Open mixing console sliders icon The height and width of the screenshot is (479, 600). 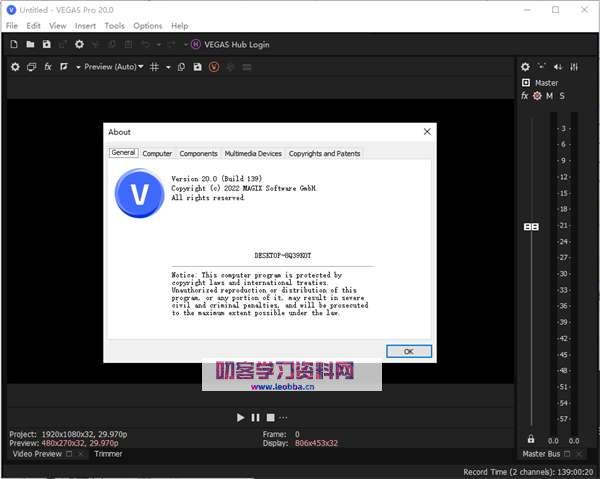coord(574,67)
